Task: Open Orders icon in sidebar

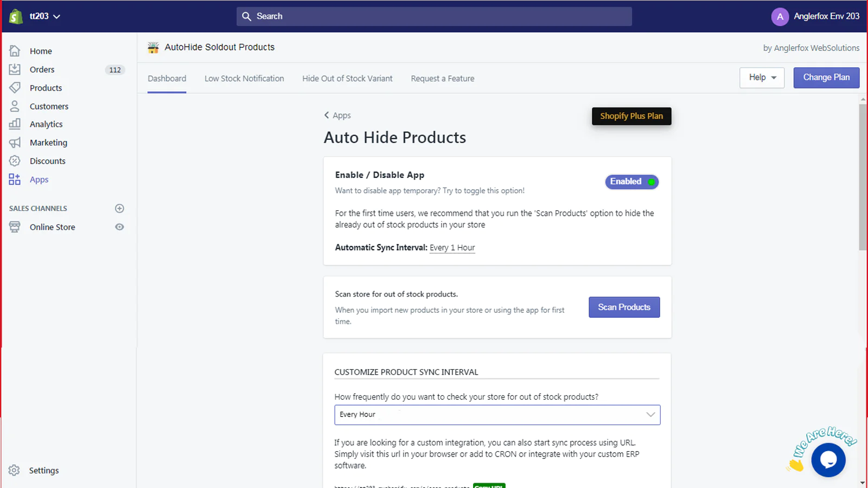Action: (x=15, y=69)
